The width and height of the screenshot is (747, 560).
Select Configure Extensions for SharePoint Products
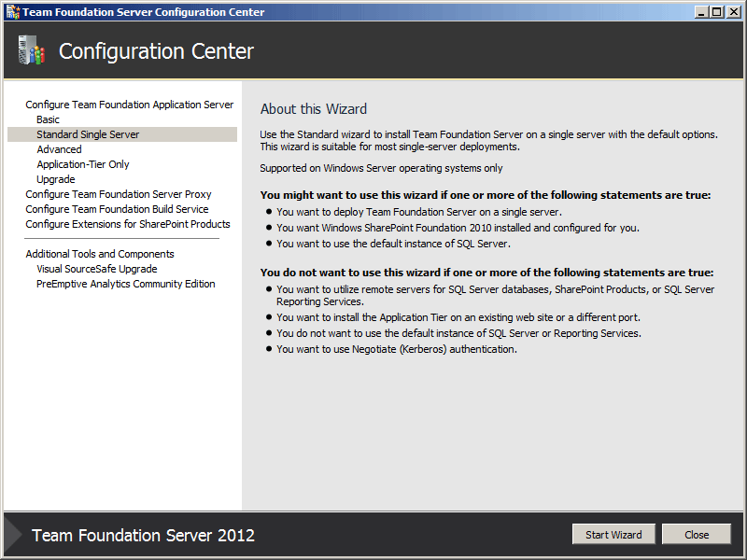pyautogui.click(x=128, y=224)
